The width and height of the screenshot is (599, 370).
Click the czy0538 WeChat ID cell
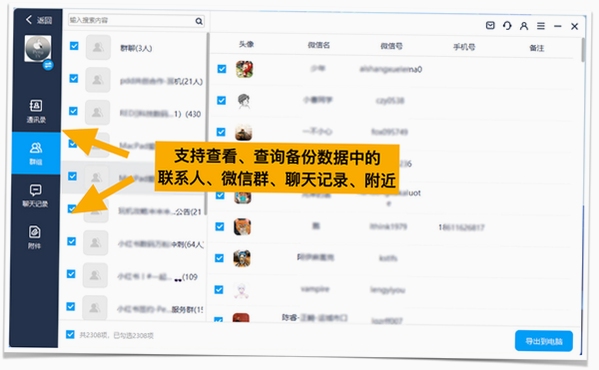click(x=390, y=100)
